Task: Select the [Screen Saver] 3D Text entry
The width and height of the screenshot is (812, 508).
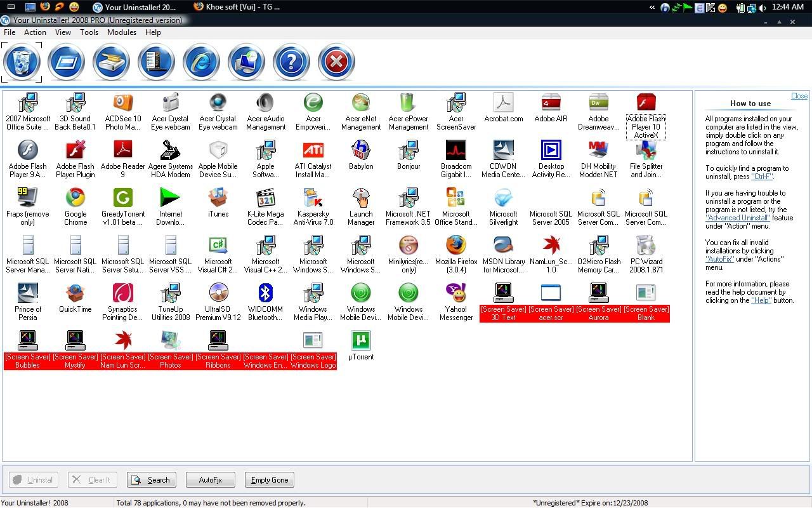Action: coord(504,302)
